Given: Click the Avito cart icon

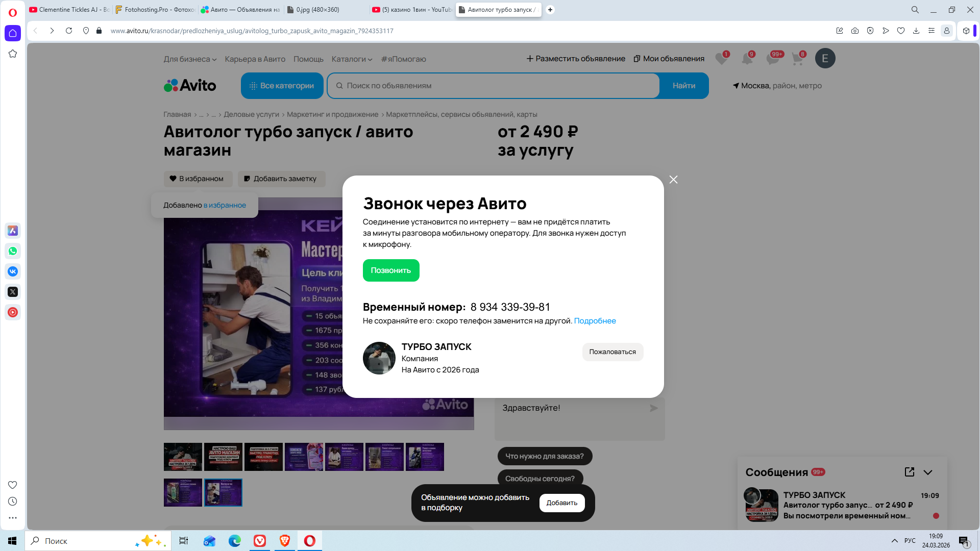Looking at the screenshot, I should (x=797, y=59).
